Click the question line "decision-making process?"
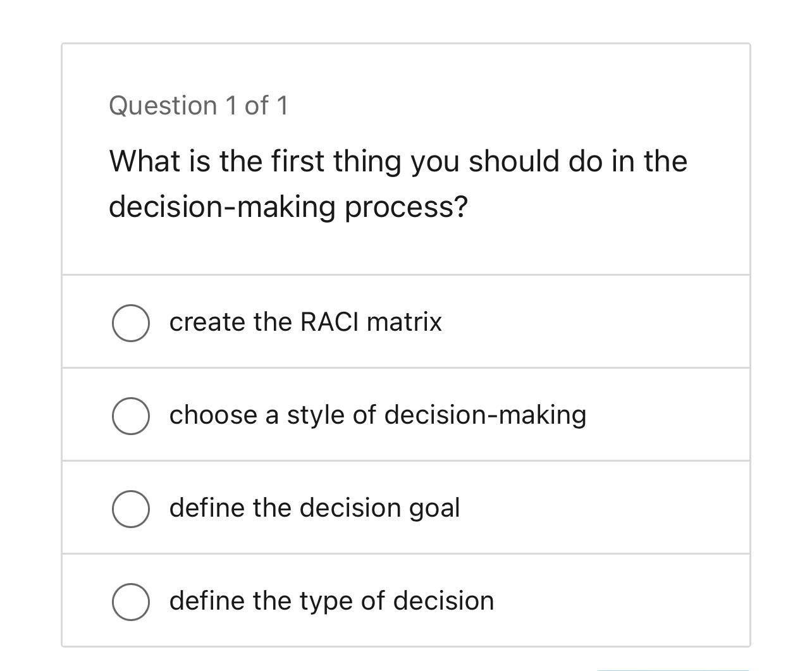This screenshot has height=671, width=812. tap(288, 207)
